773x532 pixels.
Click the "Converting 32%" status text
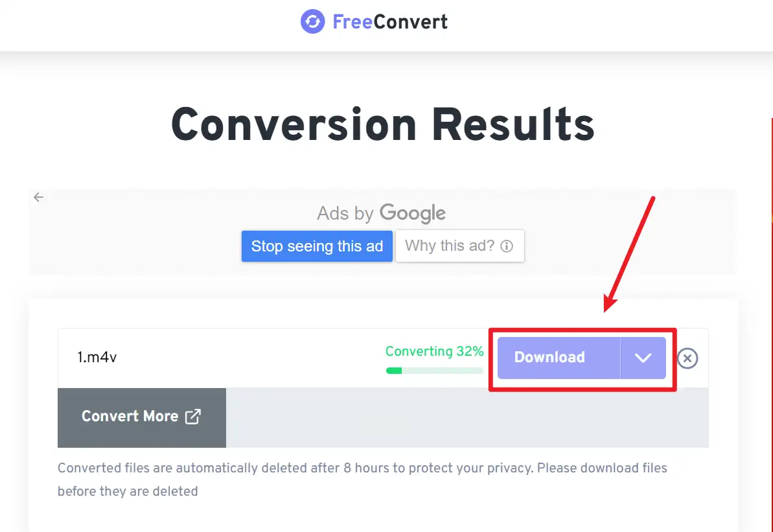[434, 351]
